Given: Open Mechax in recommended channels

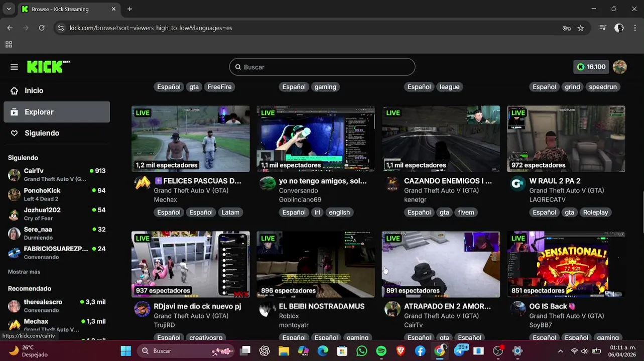Looking at the screenshot, I should 57,325.
